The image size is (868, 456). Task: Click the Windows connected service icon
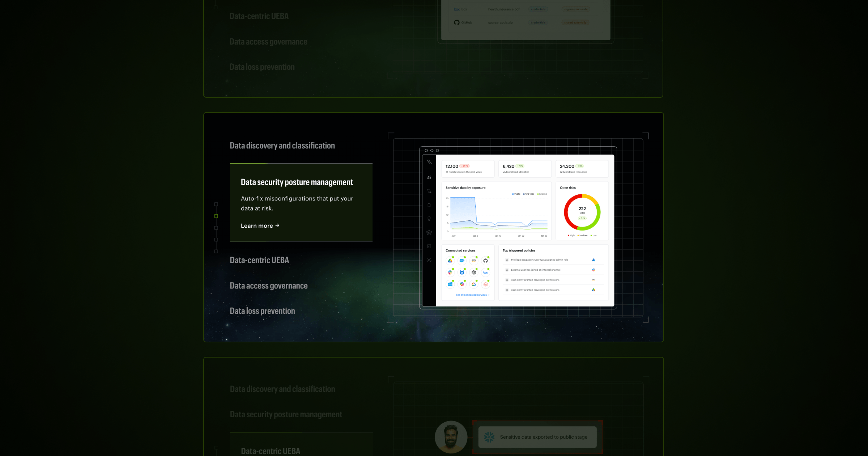(x=450, y=284)
